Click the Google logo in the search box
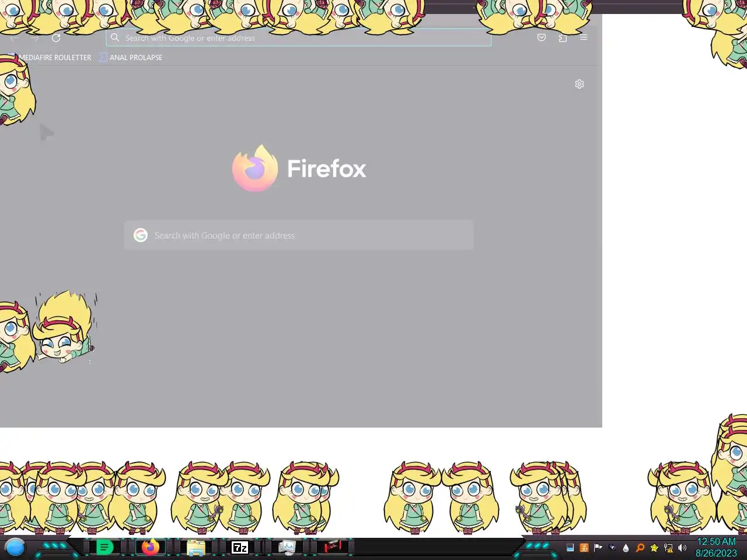Viewport: 747px width, 560px height. click(x=141, y=235)
